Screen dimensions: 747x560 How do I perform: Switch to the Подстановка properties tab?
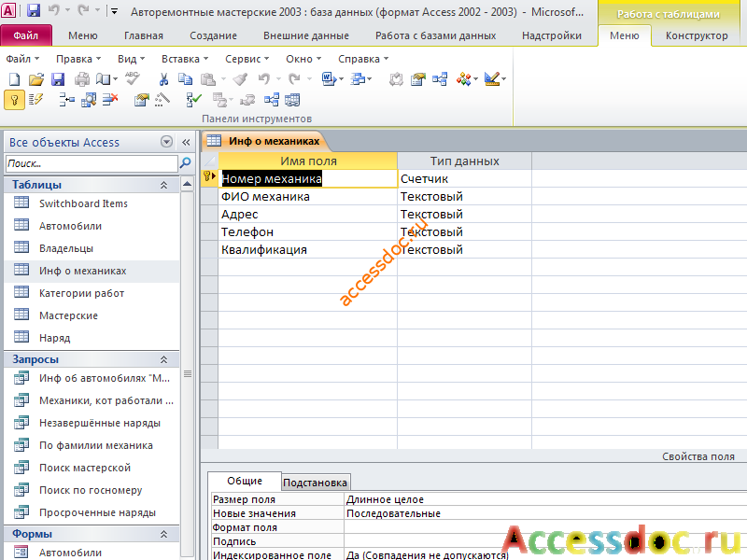[x=315, y=483]
